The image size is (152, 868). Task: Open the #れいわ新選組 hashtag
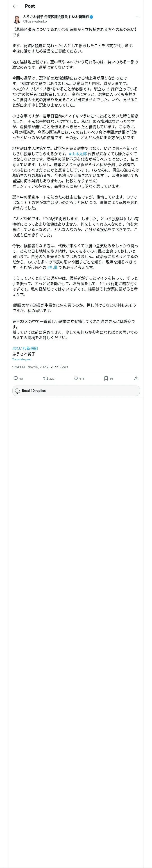click(25, 348)
